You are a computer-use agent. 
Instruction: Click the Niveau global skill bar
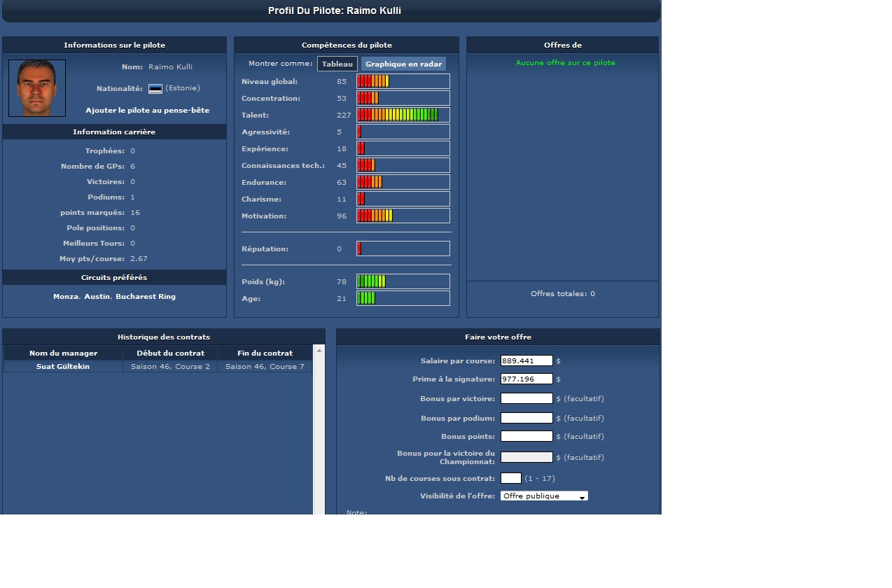tap(403, 81)
